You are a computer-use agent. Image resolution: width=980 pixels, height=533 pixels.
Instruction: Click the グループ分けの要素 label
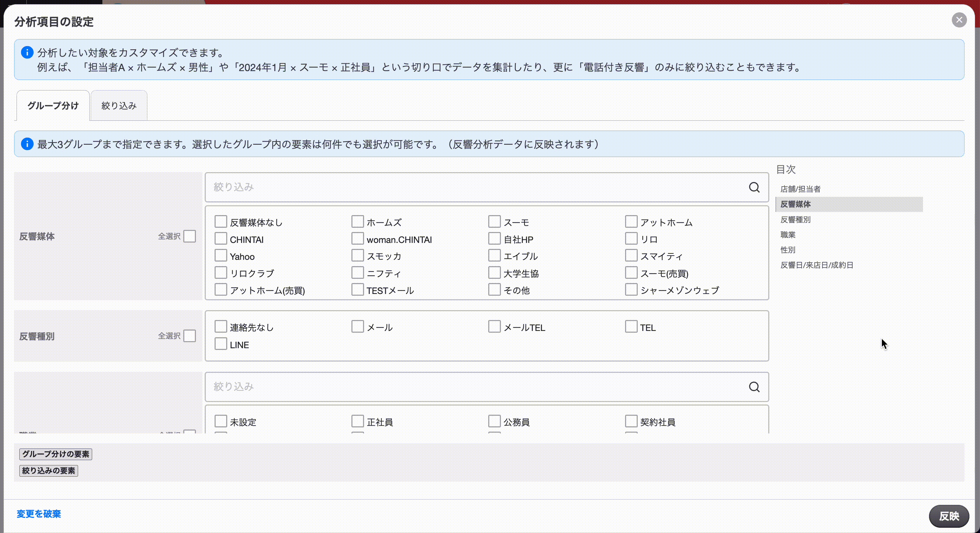[56, 454]
